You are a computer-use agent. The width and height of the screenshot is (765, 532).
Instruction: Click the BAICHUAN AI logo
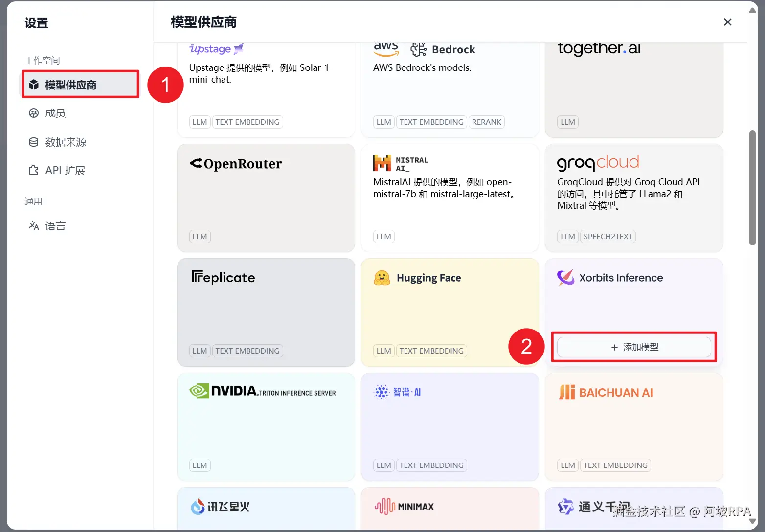click(x=606, y=392)
